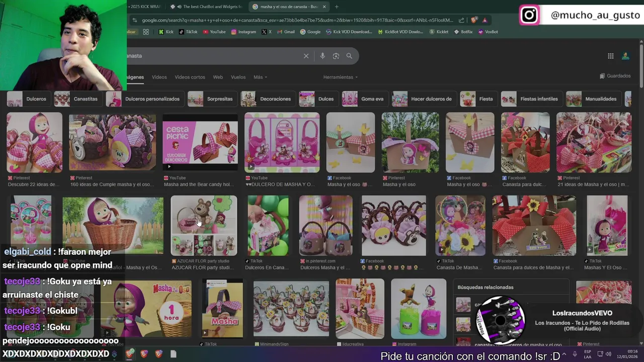The height and width of the screenshot is (362, 644).
Task: Open the X bookmark
Action: coord(267,32)
